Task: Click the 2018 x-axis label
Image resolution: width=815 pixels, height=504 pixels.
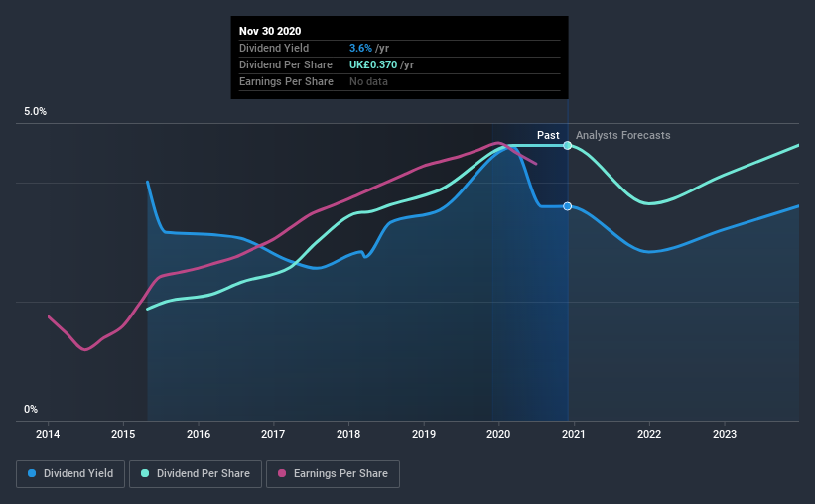Action: coord(348,434)
